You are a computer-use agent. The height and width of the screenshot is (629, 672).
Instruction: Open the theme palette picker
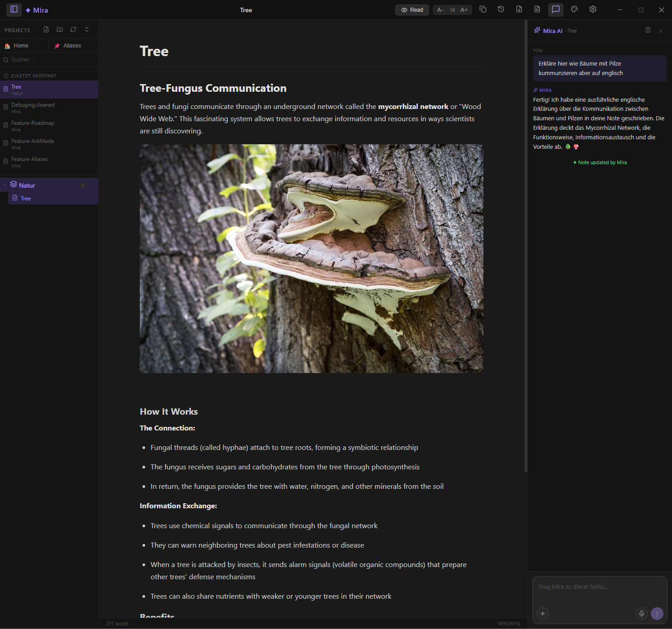click(x=574, y=9)
